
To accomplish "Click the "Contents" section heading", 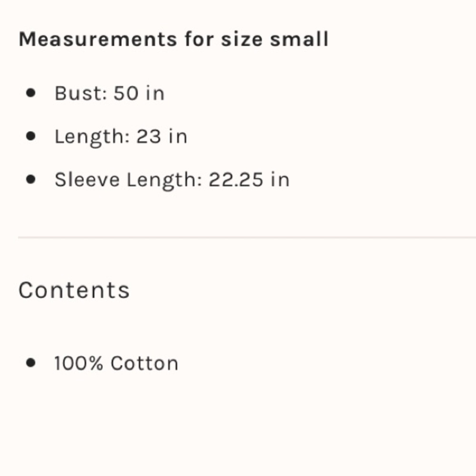I will click(74, 290).
